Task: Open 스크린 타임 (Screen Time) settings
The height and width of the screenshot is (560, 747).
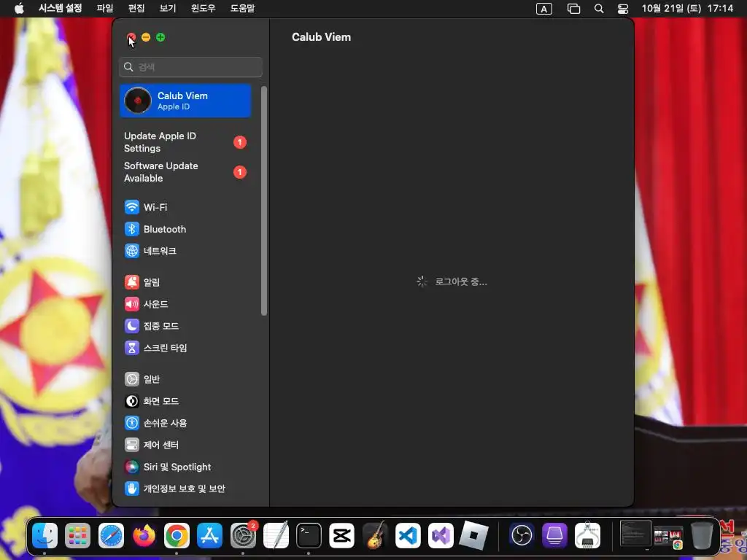Action: point(185,348)
